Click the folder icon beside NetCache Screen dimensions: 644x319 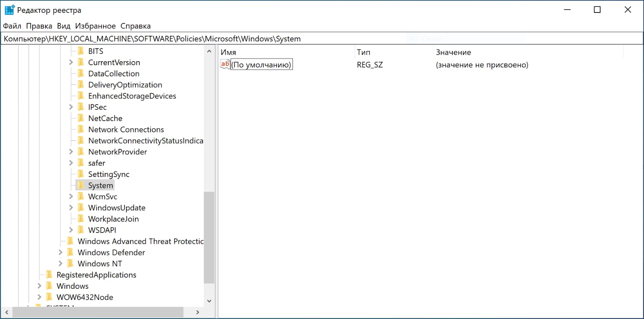(81, 118)
